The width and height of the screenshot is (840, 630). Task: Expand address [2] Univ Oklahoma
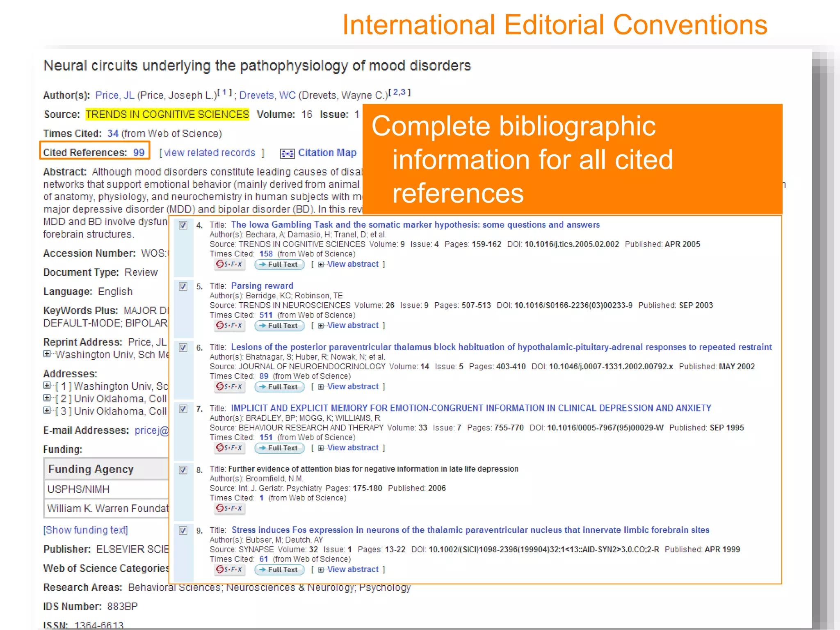(x=47, y=398)
